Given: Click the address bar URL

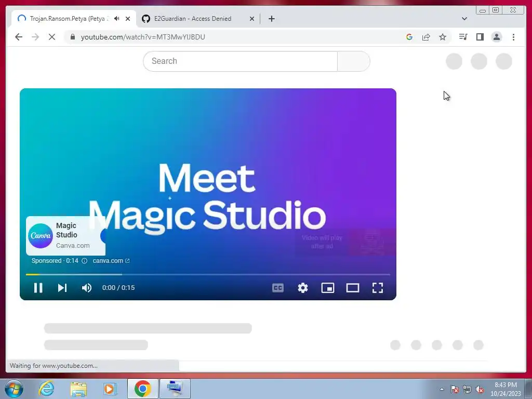Looking at the screenshot, I should click(143, 37).
